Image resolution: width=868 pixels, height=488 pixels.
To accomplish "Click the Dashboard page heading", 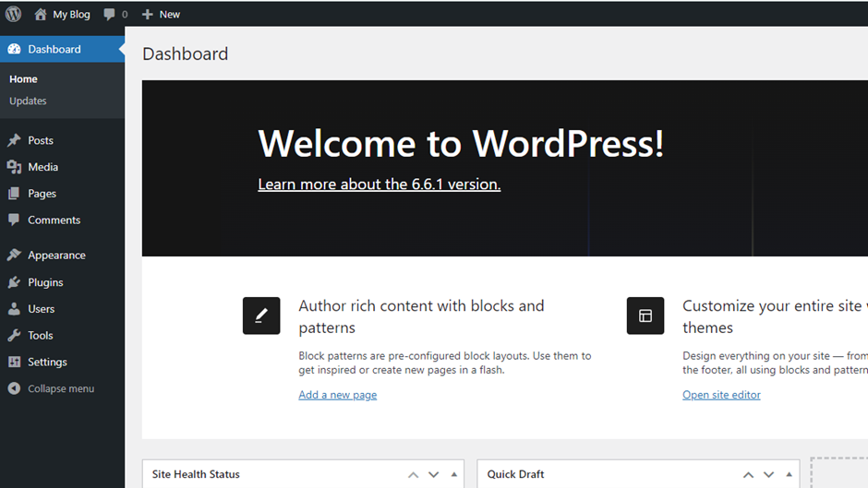I will (186, 54).
